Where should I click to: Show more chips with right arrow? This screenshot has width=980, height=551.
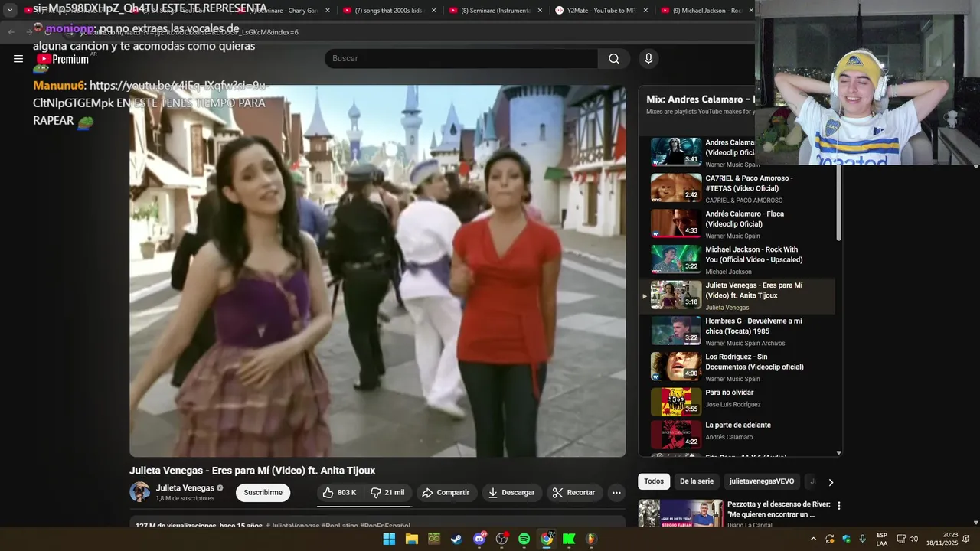831,482
